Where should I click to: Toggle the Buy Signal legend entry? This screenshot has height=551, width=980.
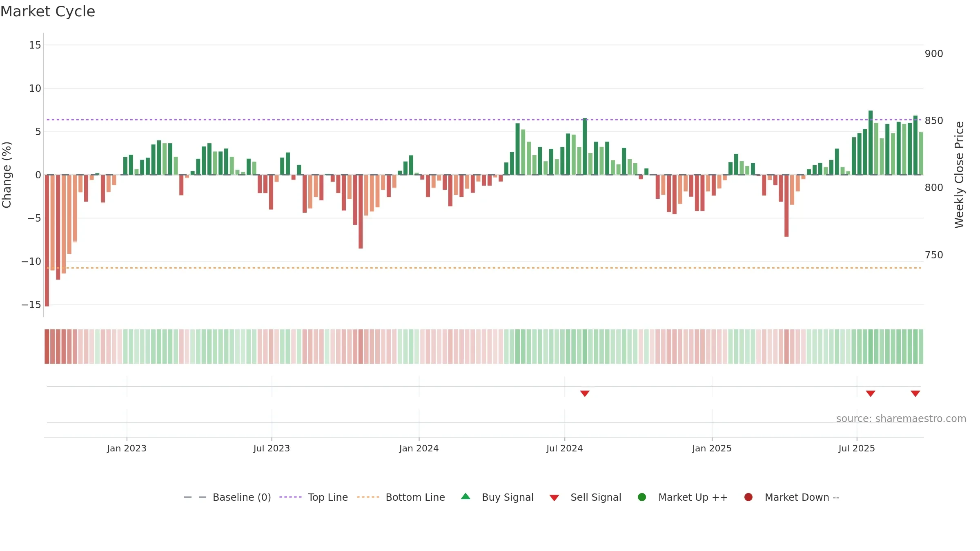pos(497,497)
